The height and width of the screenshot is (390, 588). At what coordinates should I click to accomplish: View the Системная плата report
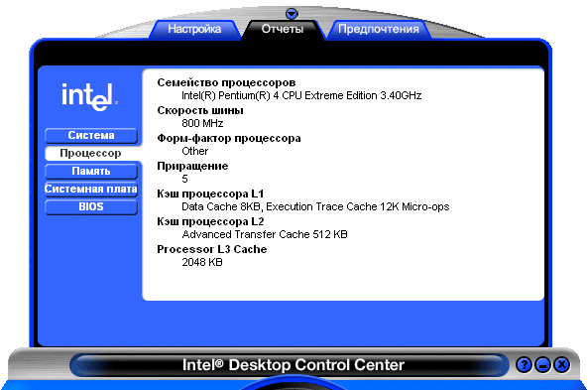tap(91, 189)
